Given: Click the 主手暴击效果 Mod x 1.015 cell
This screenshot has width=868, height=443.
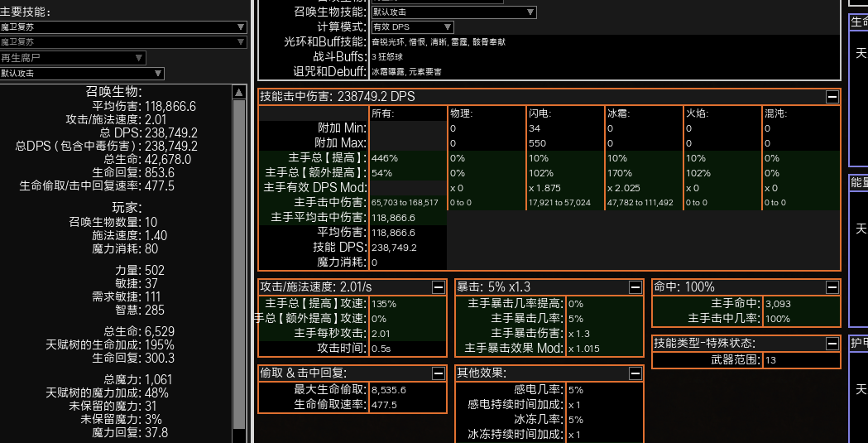Looking at the screenshot, I should coord(605,349).
